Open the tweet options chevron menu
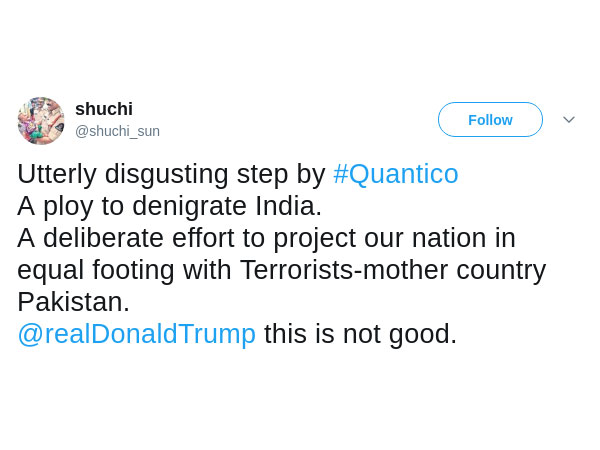The width and height of the screenshot is (600, 450). tap(569, 120)
